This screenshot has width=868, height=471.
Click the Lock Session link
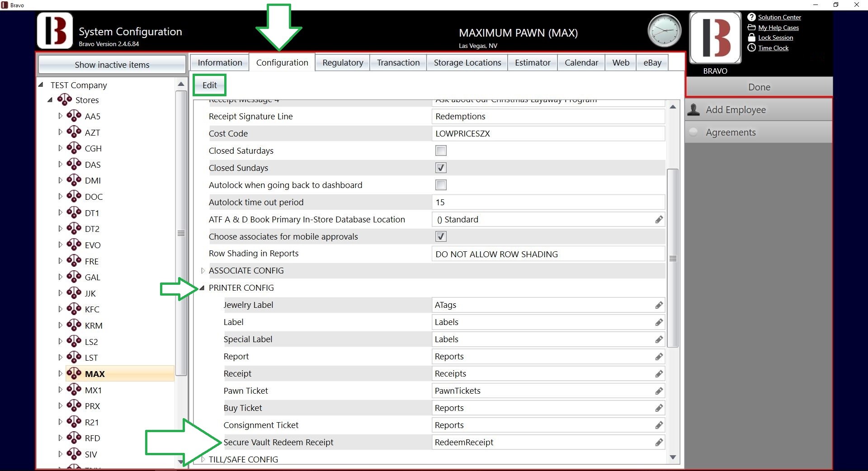click(x=775, y=38)
